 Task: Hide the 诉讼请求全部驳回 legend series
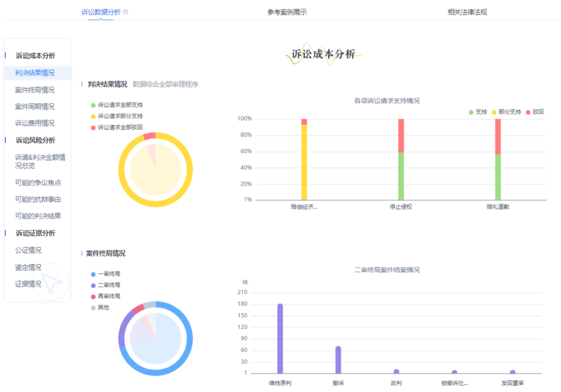116,127
